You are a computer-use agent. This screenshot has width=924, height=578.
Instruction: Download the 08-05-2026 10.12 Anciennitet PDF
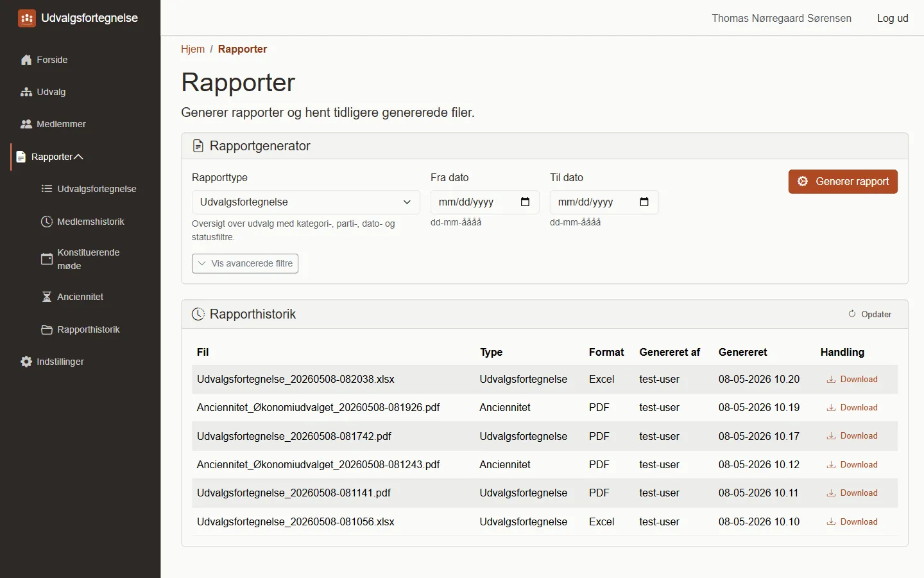pyautogui.click(x=852, y=465)
